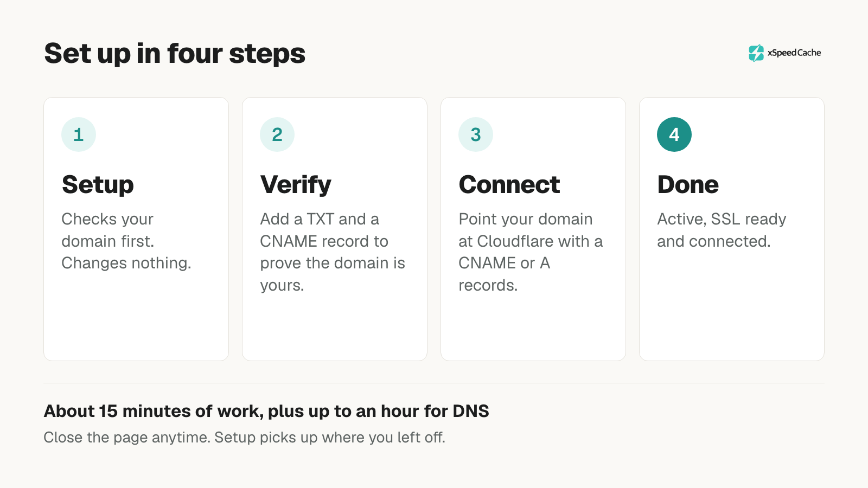Screen dimensions: 868x488
Task: Click the "Set up in four steps" title
Action: [x=175, y=54]
